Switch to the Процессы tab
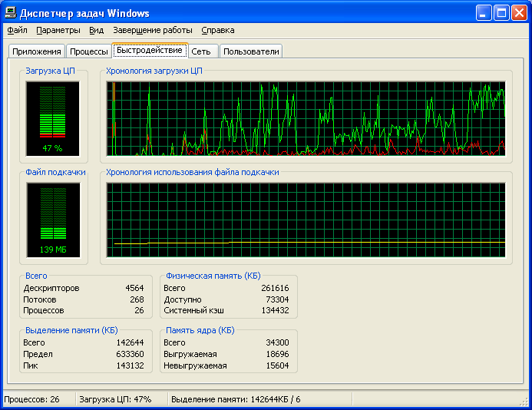532x410 pixels. click(x=89, y=51)
